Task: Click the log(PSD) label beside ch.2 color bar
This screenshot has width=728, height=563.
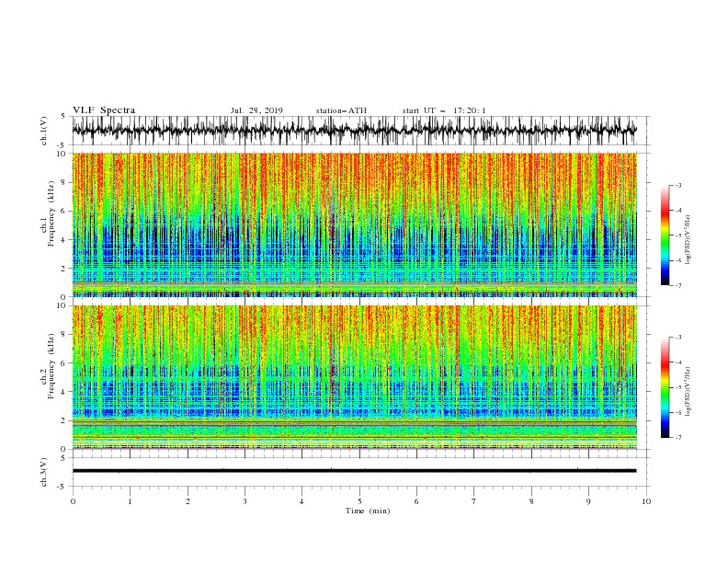Action: pyautogui.click(x=688, y=392)
